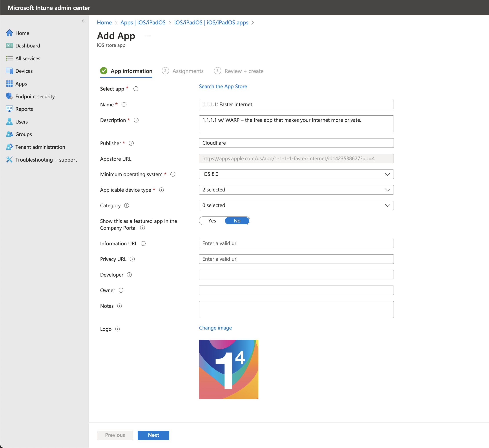The width and height of the screenshot is (489, 448).
Task: Collapse the sidebar with double-chevron icon
Action: (83, 21)
